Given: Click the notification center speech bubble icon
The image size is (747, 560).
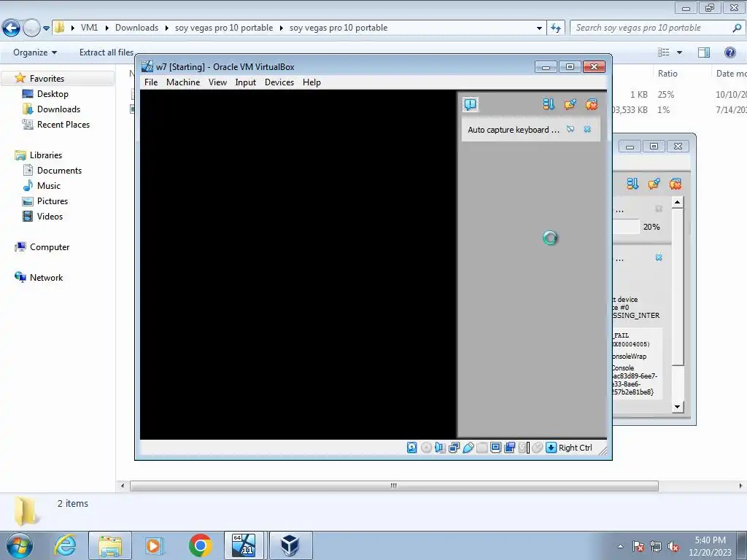Looking at the screenshot, I should (x=471, y=104).
